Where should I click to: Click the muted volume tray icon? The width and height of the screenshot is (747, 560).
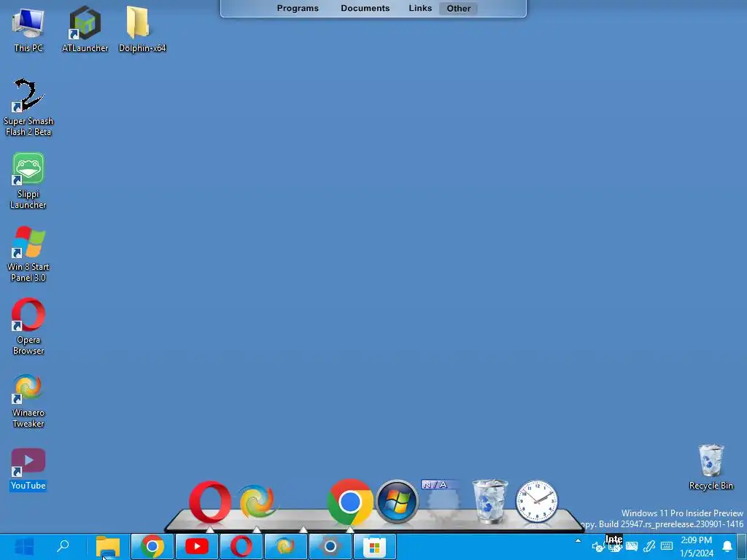pyautogui.click(x=597, y=547)
